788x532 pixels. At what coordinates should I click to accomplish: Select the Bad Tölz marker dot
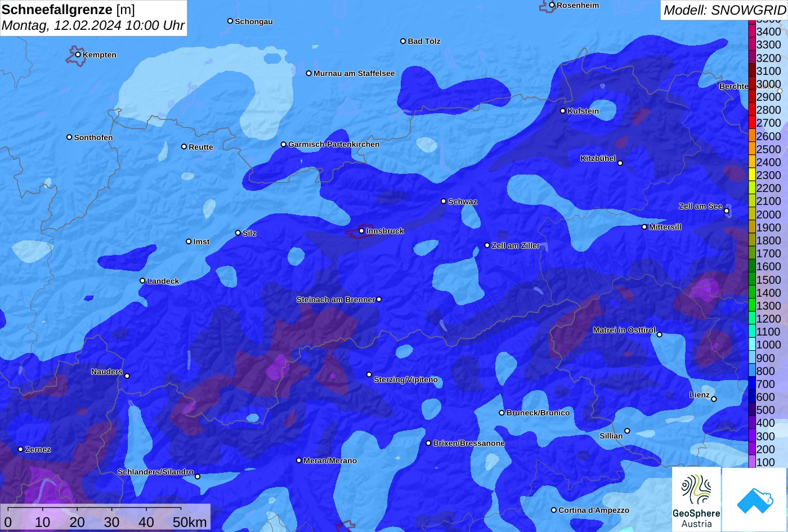coord(403,41)
